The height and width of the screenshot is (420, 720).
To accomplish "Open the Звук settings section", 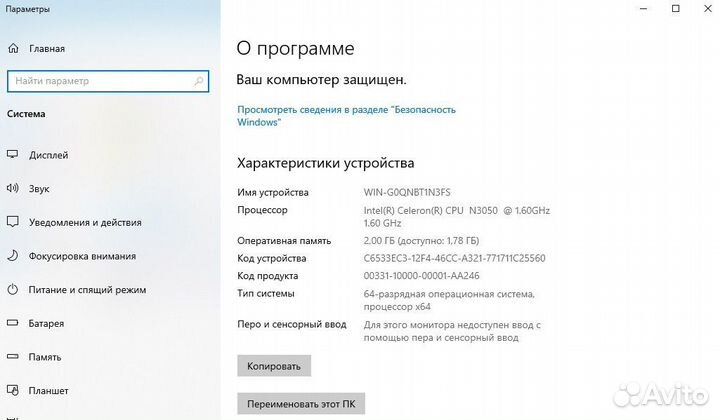I will point(39,189).
